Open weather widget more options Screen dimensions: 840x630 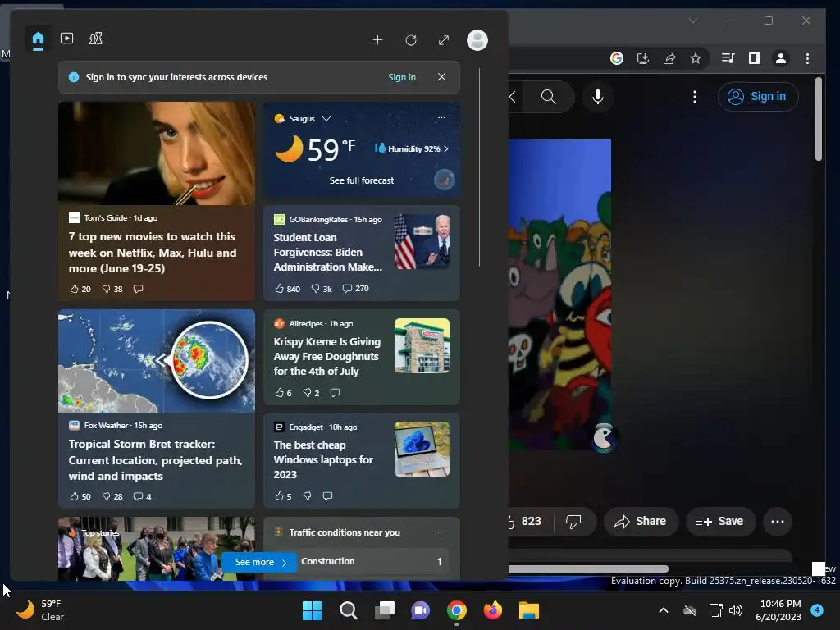[x=441, y=117]
